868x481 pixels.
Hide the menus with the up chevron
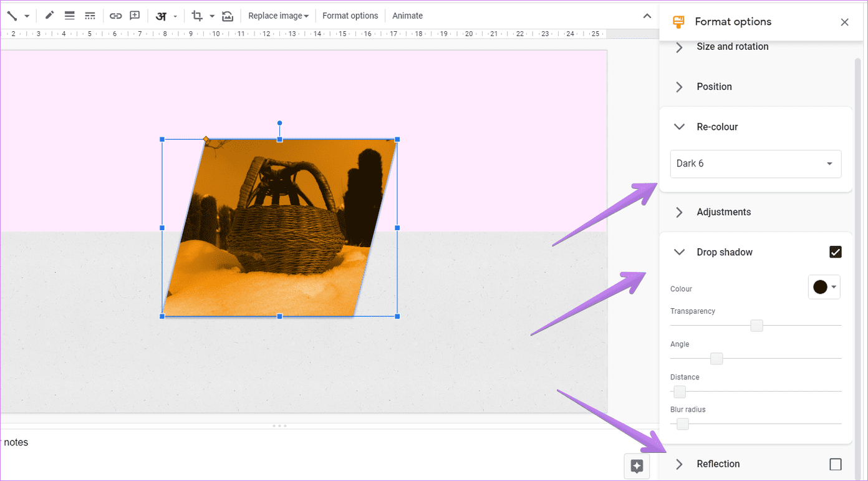pos(647,16)
